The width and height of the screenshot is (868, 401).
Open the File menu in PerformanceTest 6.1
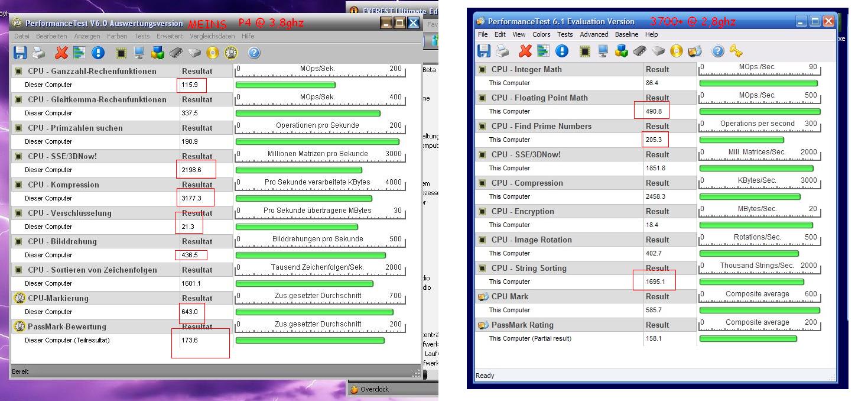(x=483, y=34)
